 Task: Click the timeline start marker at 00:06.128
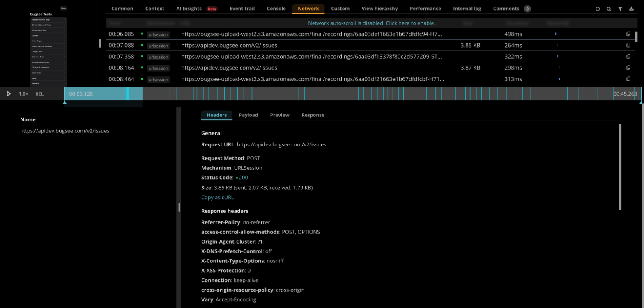64,102
